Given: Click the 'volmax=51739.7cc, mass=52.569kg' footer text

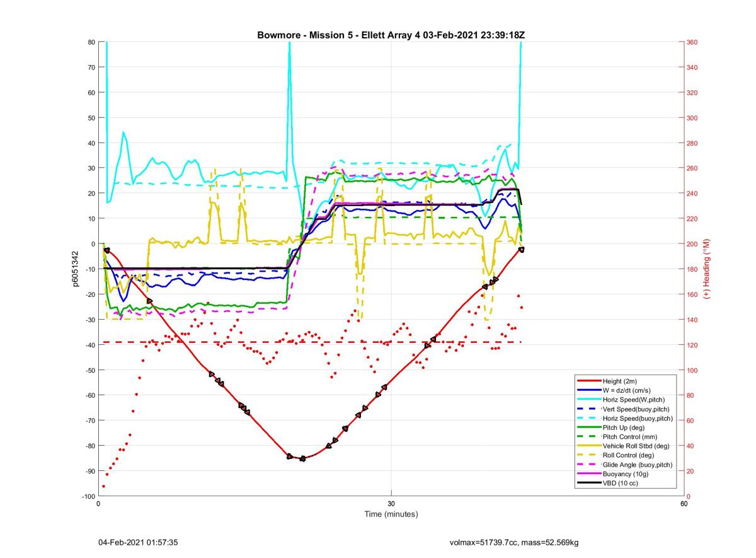Looking at the screenshot, I should coord(513,542).
